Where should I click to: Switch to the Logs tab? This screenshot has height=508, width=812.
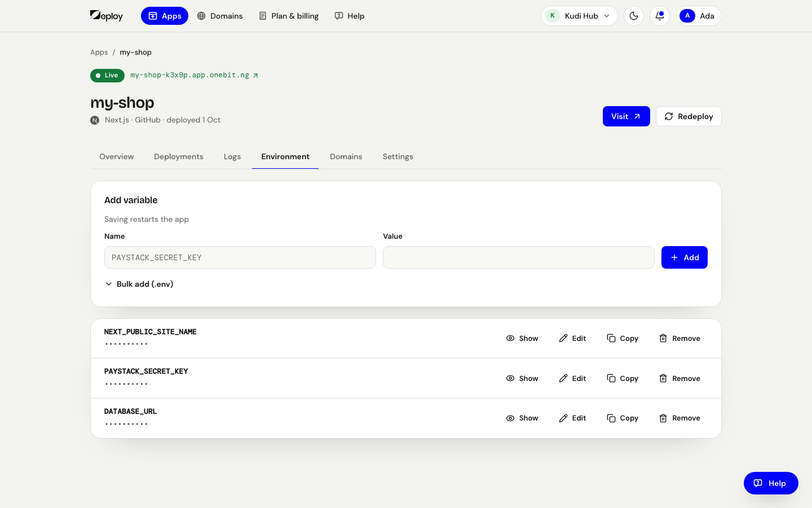pyautogui.click(x=232, y=156)
